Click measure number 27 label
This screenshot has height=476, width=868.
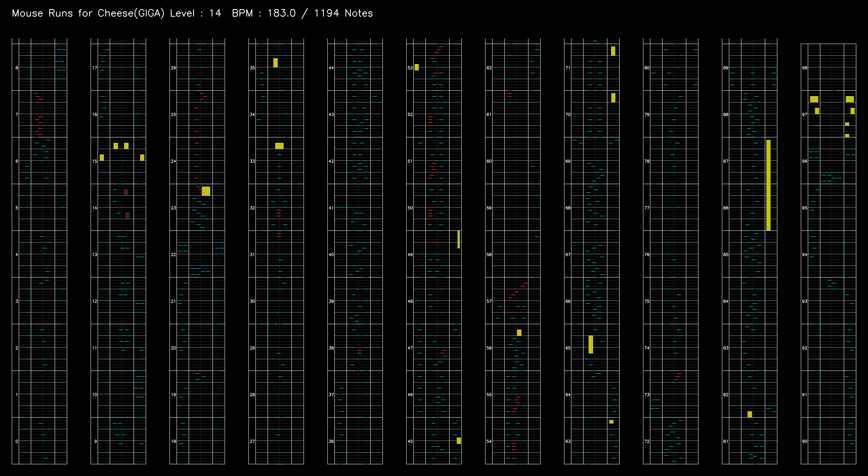(252, 441)
